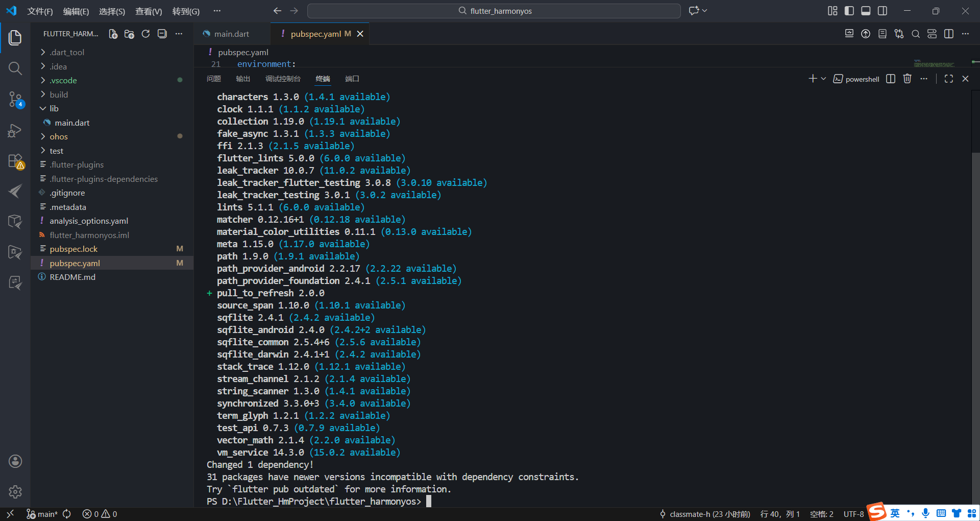The width and height of the screenshot is (980, 521).
Task: Show more menu bar items ellipsis
Action: click(217, 11)
